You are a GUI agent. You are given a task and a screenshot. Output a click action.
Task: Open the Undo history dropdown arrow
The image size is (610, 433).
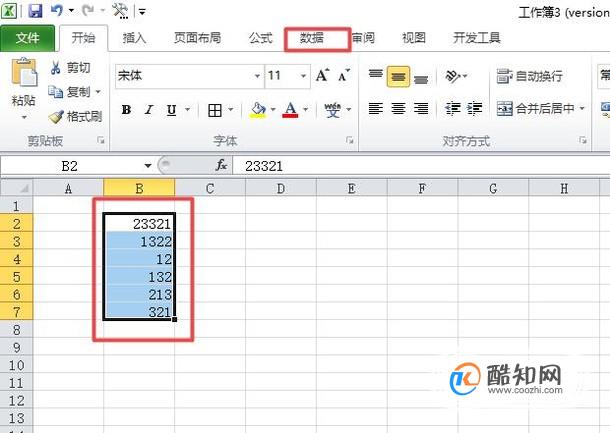[x=71, y=11]
